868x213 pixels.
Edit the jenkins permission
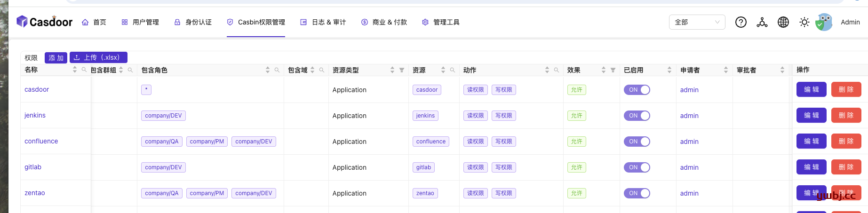point(811,115)
